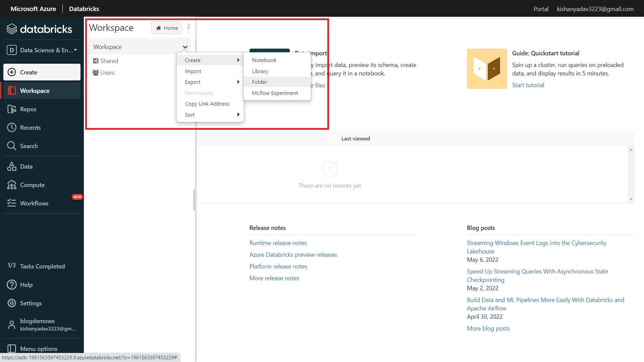The width and height of the screenshot is (644, 362).
Task: Open Build Data and ML Pipelines blog post
Action: pos(545,304)
